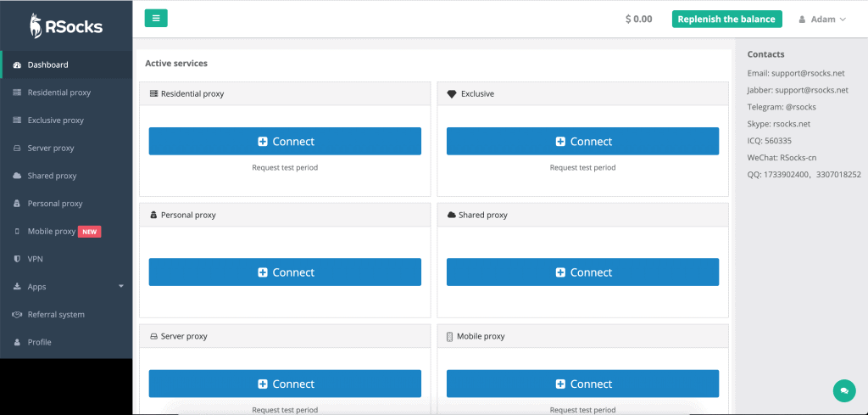Open the Adam user dropdown
Screen dimensions: 868x415
click(x=822, y=19)
